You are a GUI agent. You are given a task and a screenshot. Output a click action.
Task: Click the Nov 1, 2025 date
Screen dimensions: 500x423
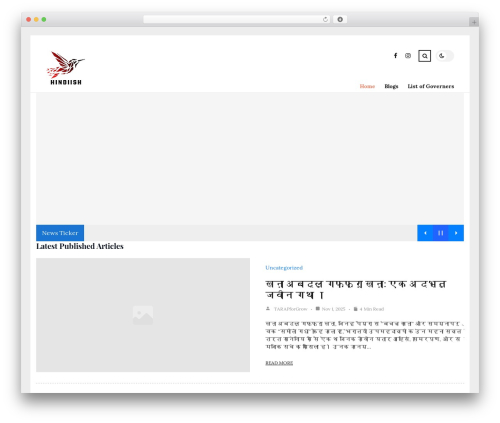click(x=333, y=309)
